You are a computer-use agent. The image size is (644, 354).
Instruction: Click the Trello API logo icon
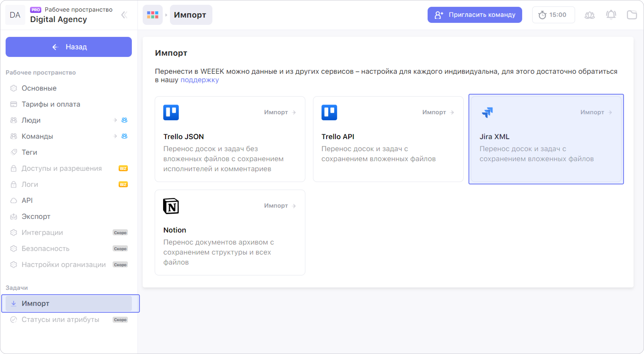coord(329,112)
